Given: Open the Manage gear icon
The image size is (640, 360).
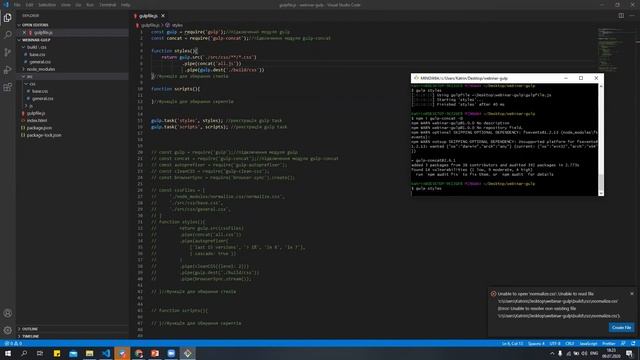Looking at the screenshot, I should point(7,330).
